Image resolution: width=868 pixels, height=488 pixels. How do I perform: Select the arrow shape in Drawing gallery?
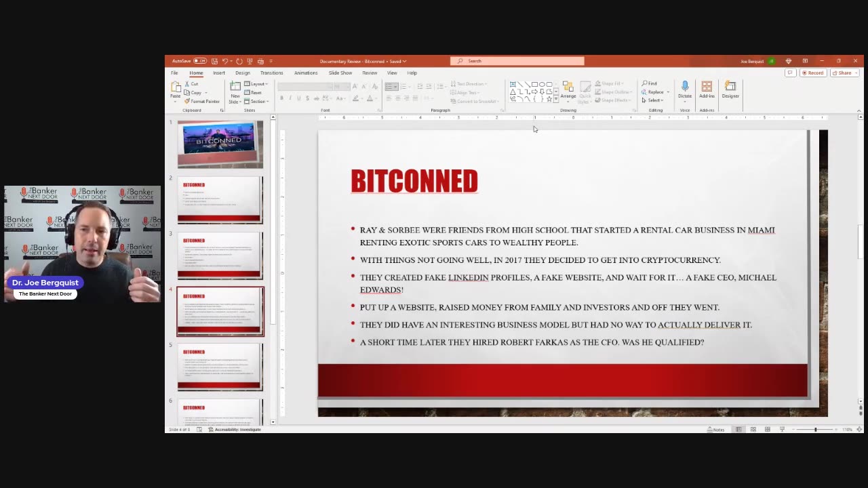tap(534, 91)
